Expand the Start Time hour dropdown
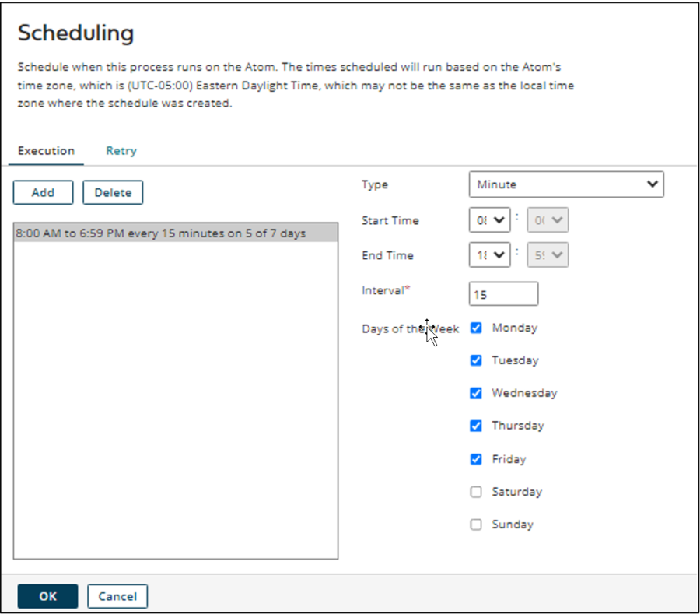 [x=489, y=220]
